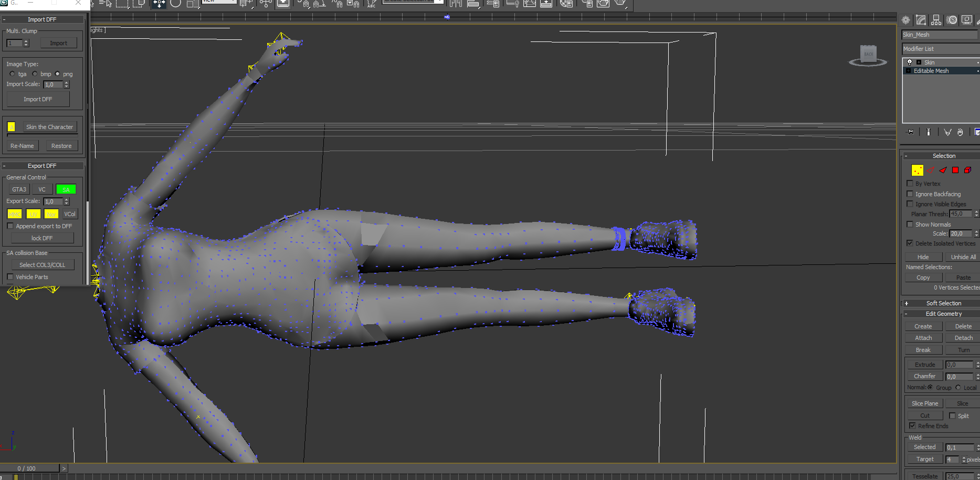Screen dimensions: 980x480
Task: Open the Display command panel tab
Action: (x=967, y=20)
